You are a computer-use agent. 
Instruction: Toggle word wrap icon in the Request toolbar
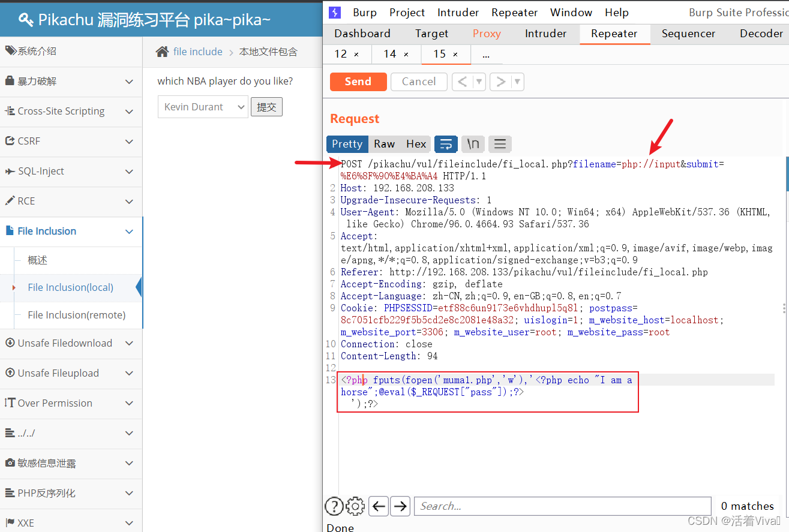[x=446, y=144]
